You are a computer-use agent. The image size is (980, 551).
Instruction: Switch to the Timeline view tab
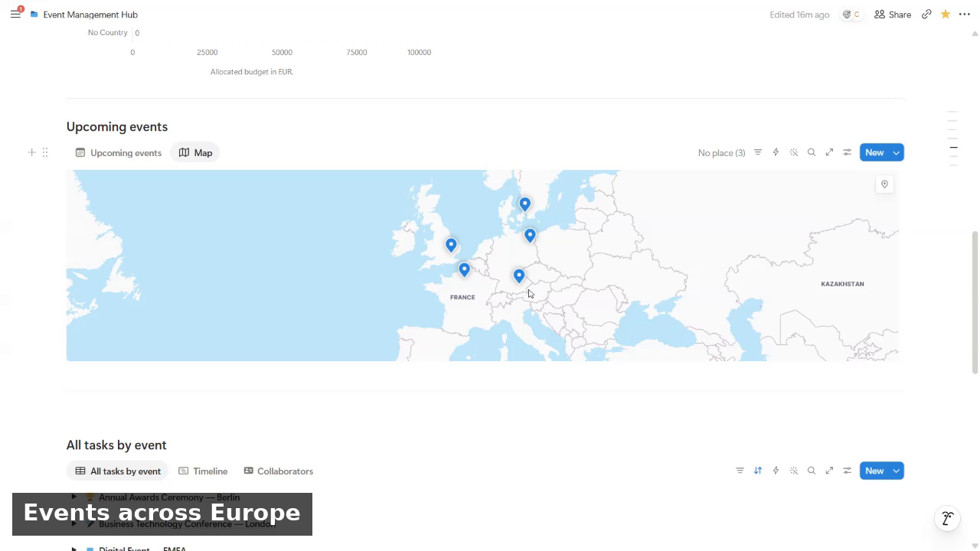203,471
